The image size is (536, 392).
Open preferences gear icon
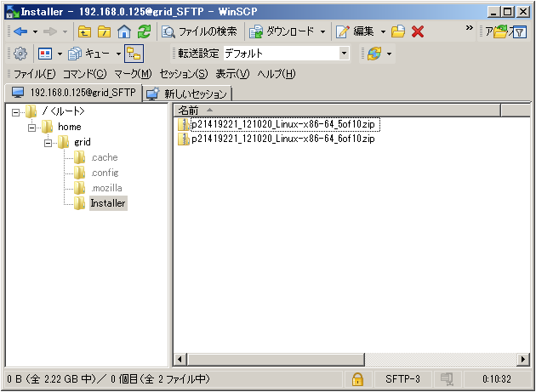(20, 54)
